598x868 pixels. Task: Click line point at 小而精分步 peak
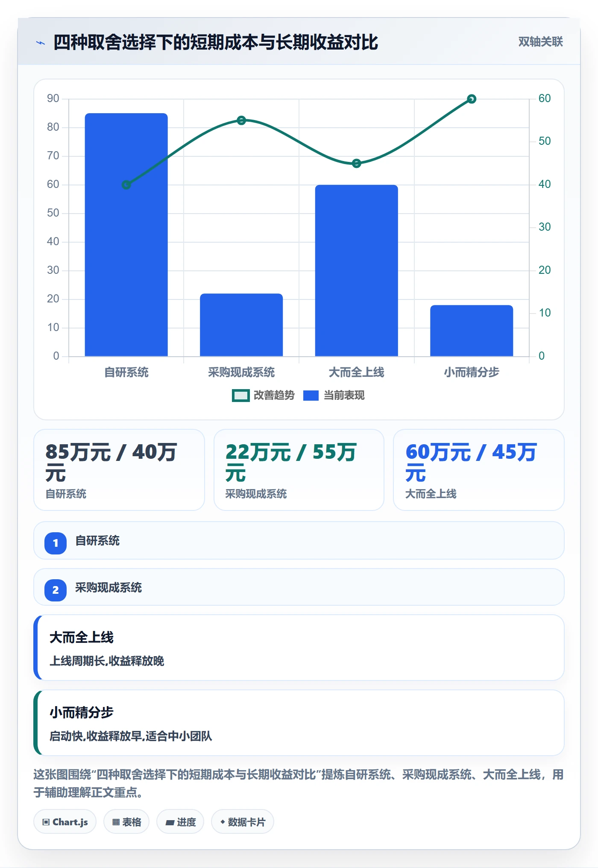pos(472,99)
